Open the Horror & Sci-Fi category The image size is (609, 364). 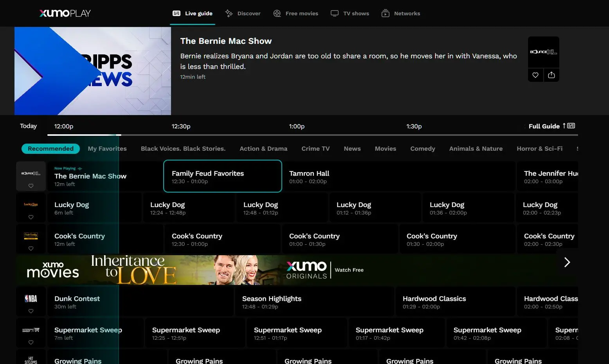click(539, 149)
